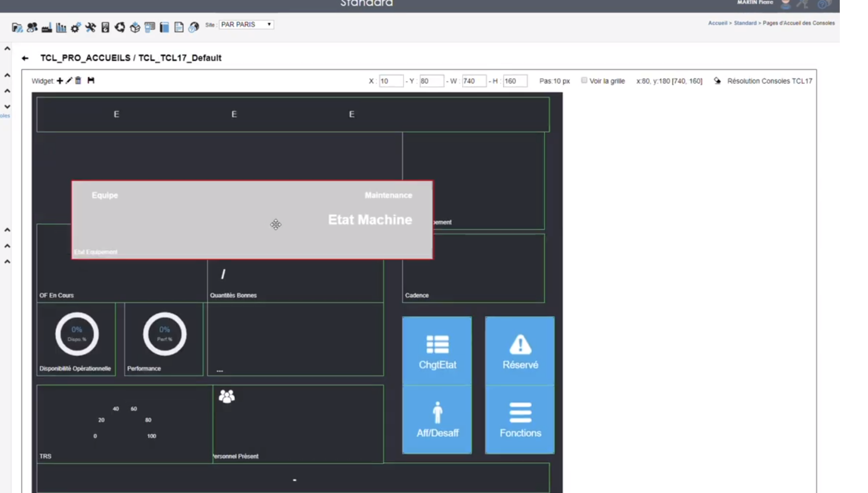Click the globe help icon
The height and width of the screenshot is (493, 868).
[193, 28]
